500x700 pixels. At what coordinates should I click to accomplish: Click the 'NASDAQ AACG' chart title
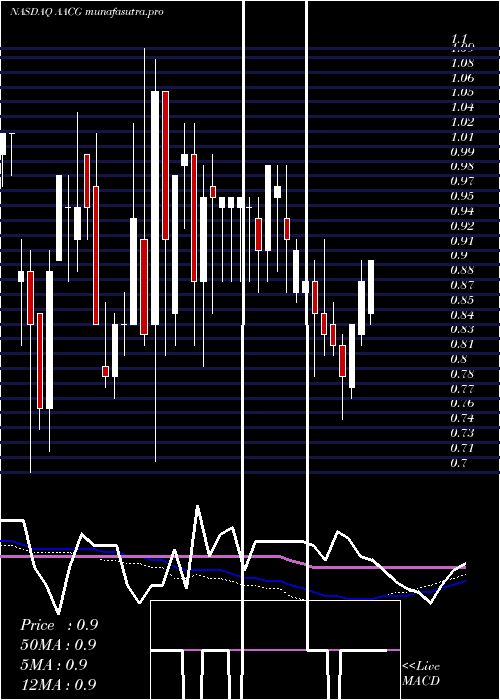coord(45,12)
